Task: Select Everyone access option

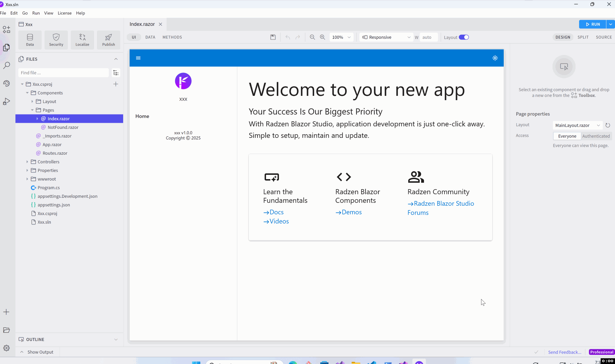Action: 567,136
